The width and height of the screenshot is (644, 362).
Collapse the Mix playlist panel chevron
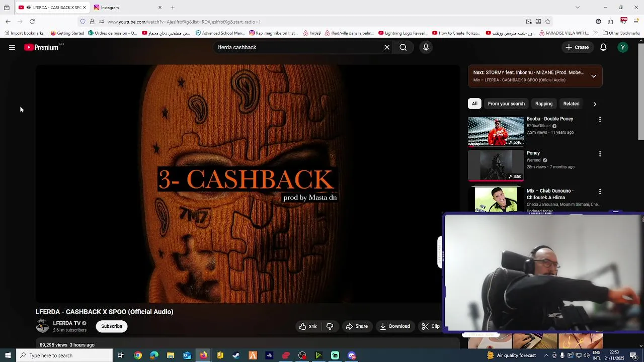pos(594,76)
